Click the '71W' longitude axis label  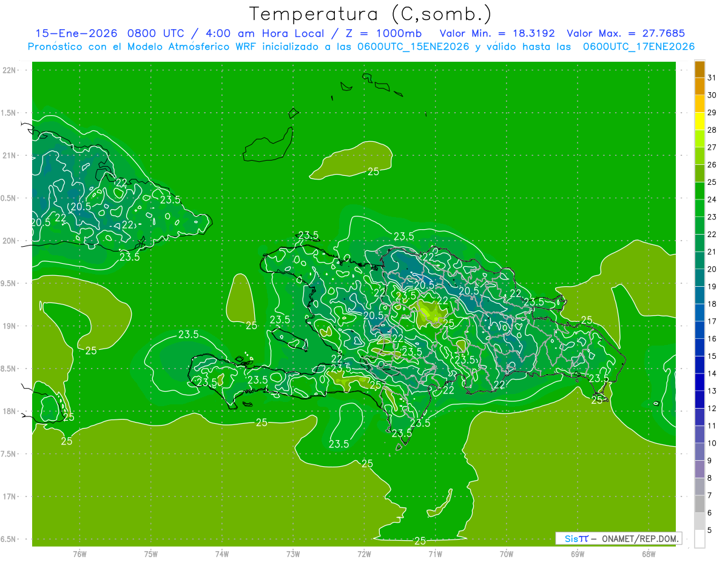435,554
